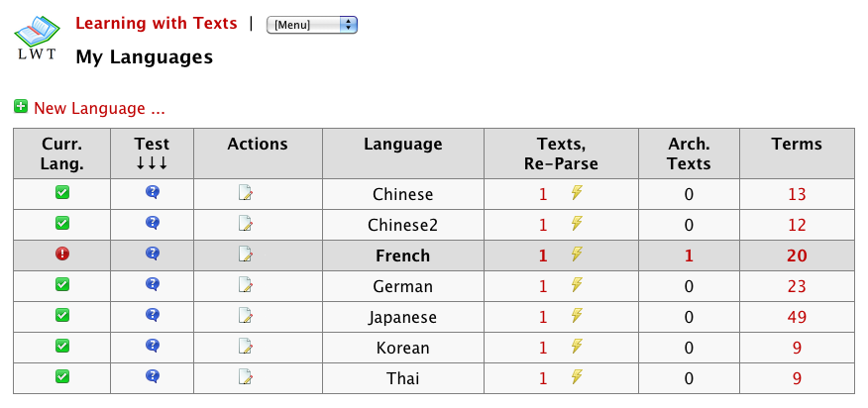Set Chinese as current language via green checkmark
Screen dimensions: 868x408
point(61,194)
